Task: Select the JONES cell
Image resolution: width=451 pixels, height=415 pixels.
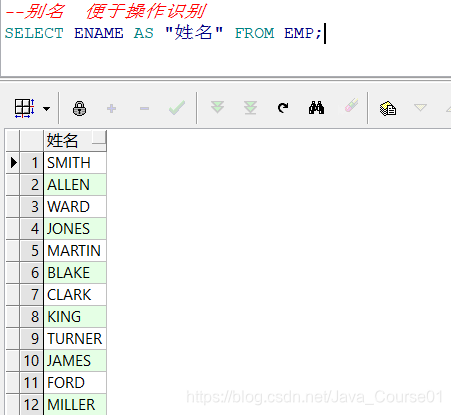Action: 75,229
